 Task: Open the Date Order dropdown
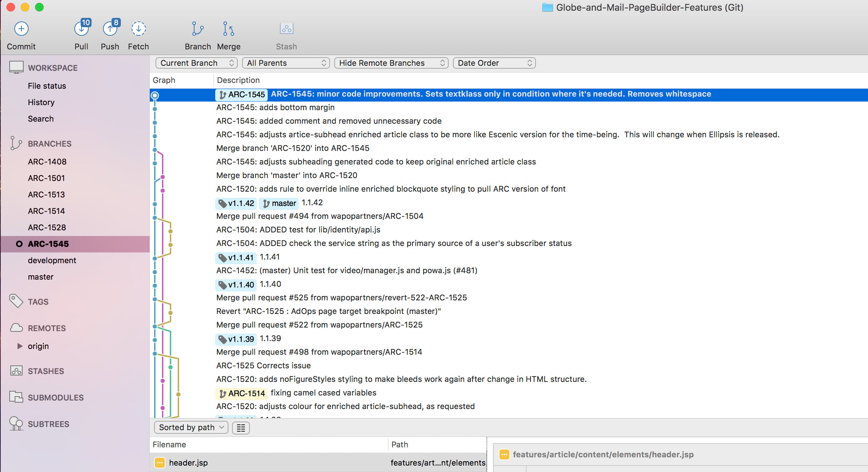[494, 63]
